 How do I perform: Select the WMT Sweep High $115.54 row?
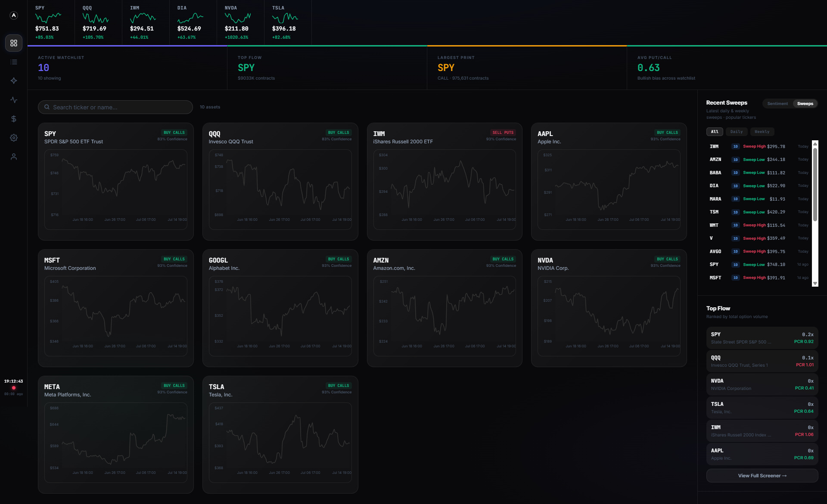point(759,225)
